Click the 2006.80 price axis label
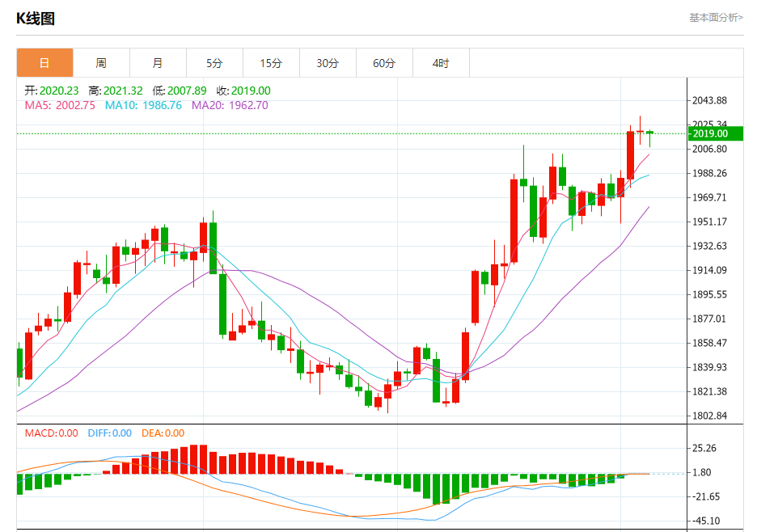Screen dimensions: 757x532 (709, 150)
